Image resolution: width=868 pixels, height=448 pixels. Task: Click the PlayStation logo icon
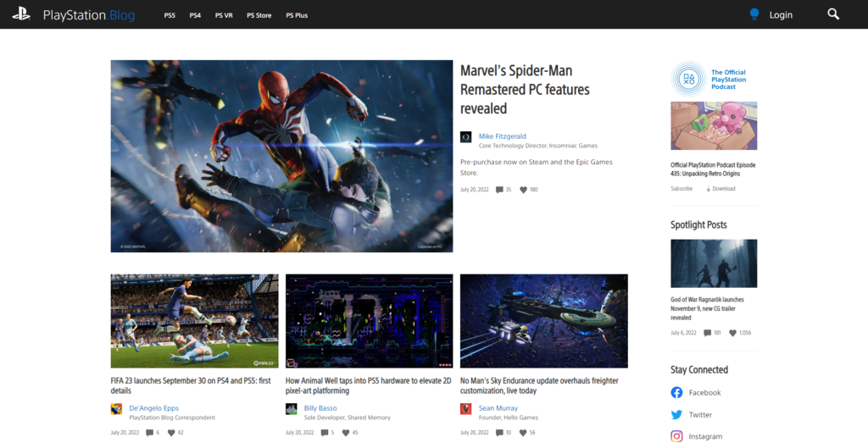point(21,14)
